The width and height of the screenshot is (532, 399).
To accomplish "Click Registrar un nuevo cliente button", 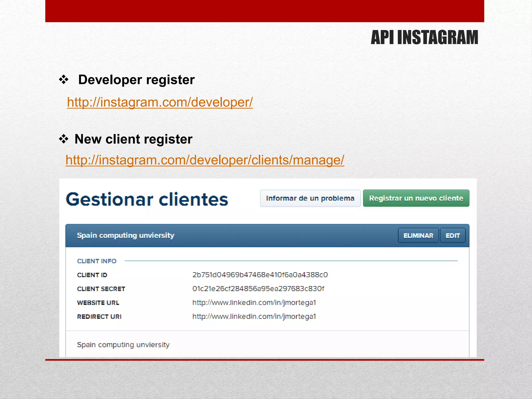I will (x=416, y=198).
